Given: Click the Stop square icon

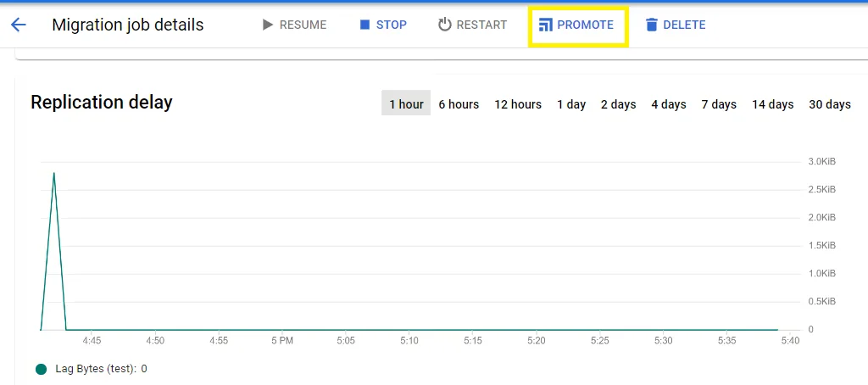Looking at the screenshot, I should [364, 25].
